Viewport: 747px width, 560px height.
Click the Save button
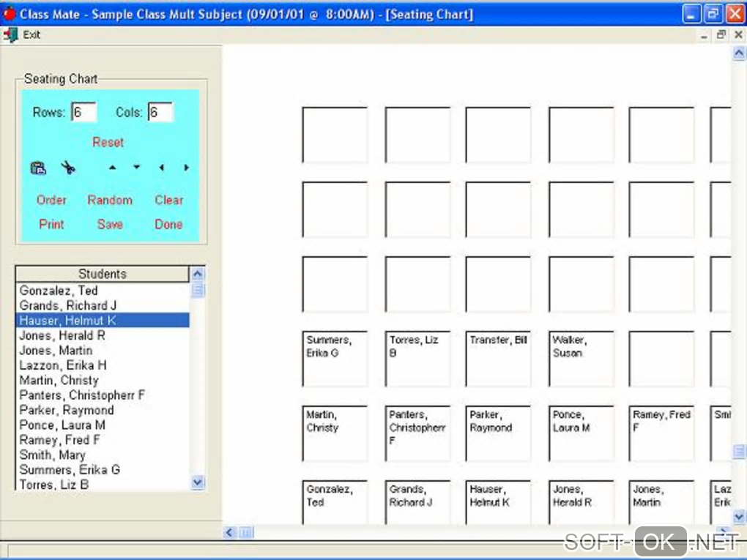110,224
